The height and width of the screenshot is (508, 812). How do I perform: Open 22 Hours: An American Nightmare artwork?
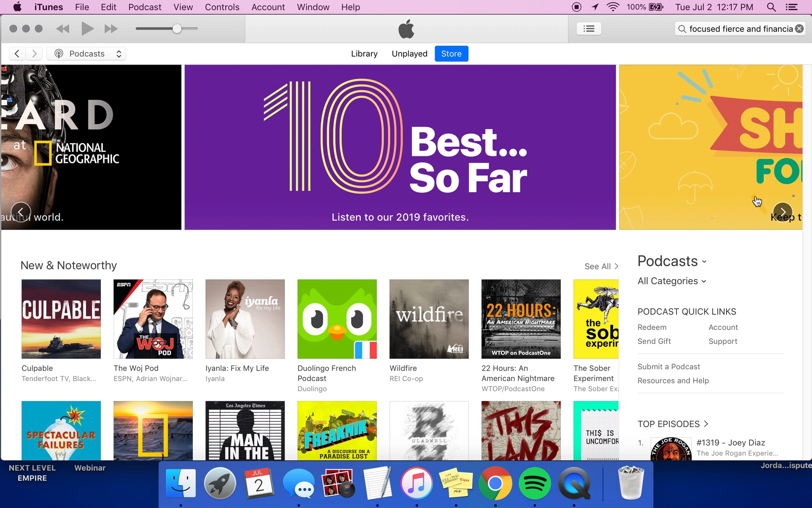tap(521, 319)
